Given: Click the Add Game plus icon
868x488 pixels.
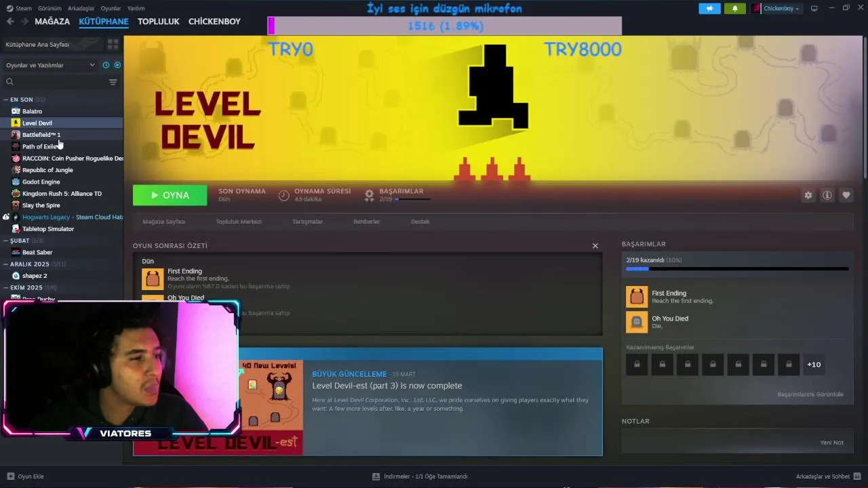Looking at the screenshot, I should coord(10,476).
